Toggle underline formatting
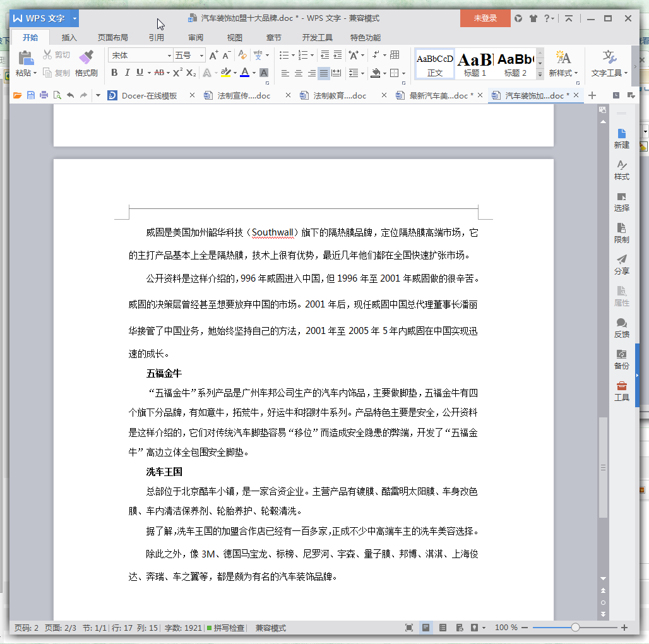 point(140,73)
